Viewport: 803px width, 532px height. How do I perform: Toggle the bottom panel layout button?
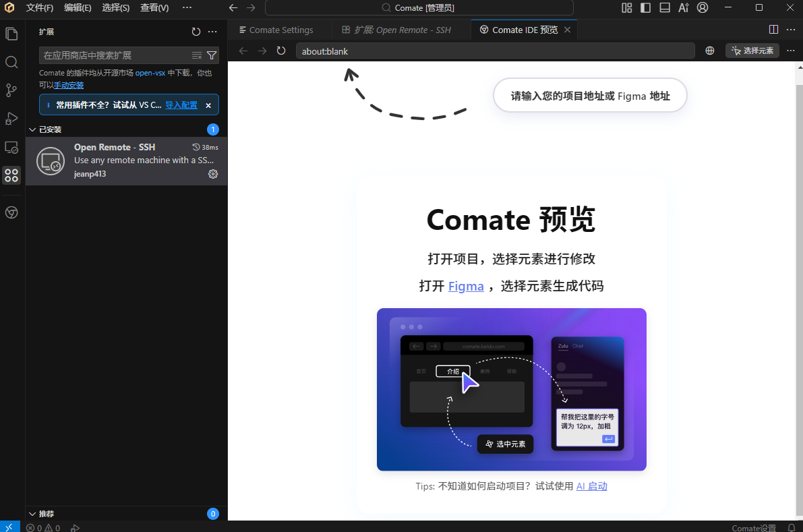(x=665, y=8)
